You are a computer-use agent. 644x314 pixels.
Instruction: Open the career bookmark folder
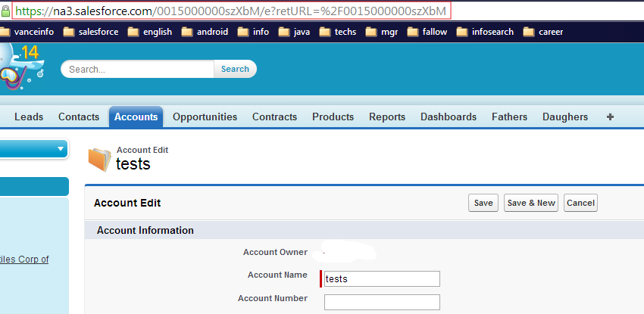[x=543, y=32]
